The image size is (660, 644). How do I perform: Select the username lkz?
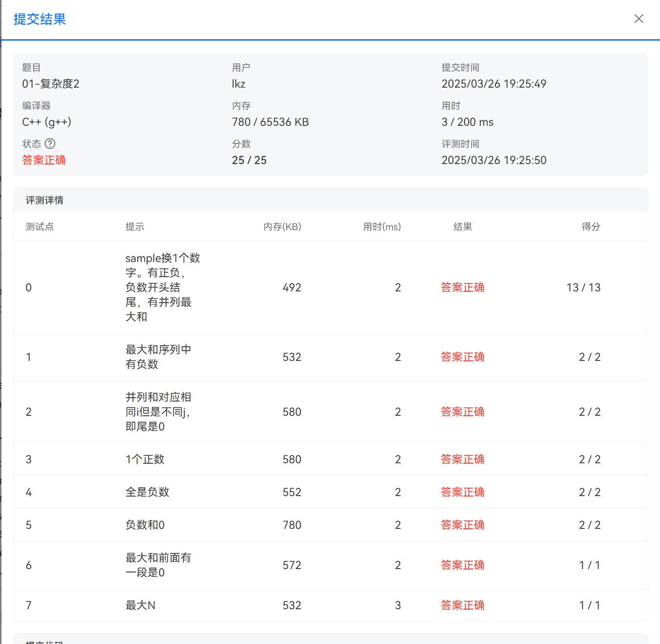pos(239,84)
